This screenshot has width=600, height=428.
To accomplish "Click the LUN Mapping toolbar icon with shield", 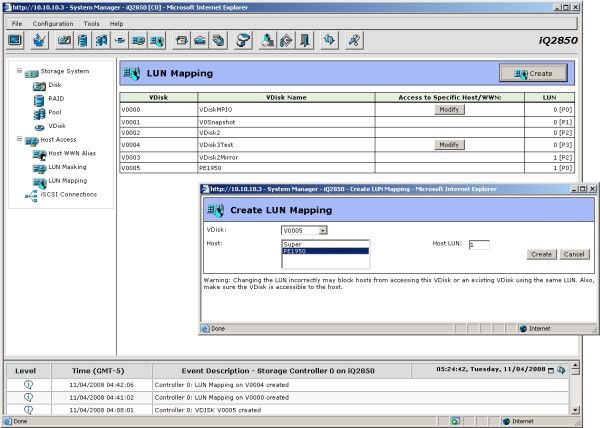I will pos(157,40).
